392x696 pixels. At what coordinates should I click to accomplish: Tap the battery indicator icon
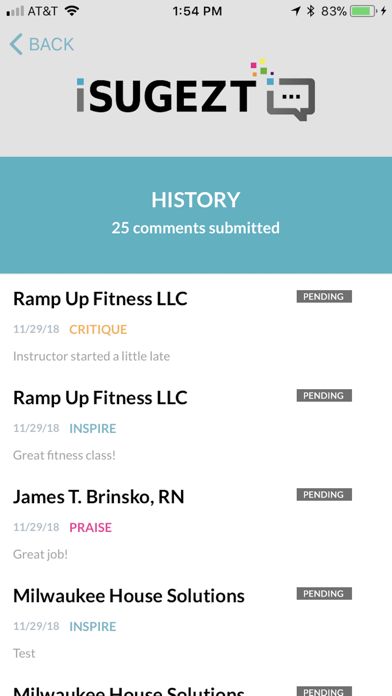point(363,11)
